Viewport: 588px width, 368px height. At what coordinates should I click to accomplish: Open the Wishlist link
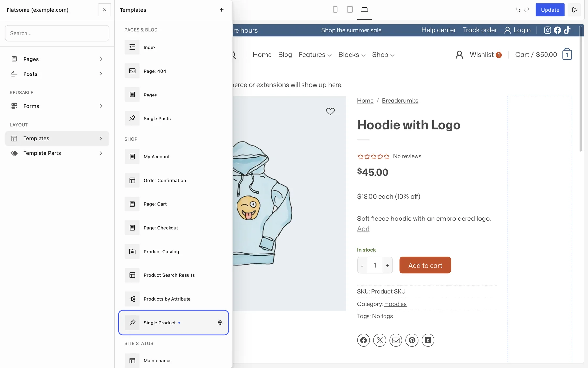point(485,55)
